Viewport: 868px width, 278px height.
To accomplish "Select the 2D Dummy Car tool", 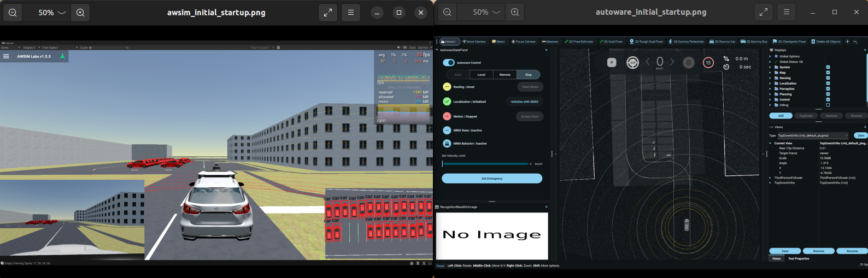I will click(x=722, y=42).
